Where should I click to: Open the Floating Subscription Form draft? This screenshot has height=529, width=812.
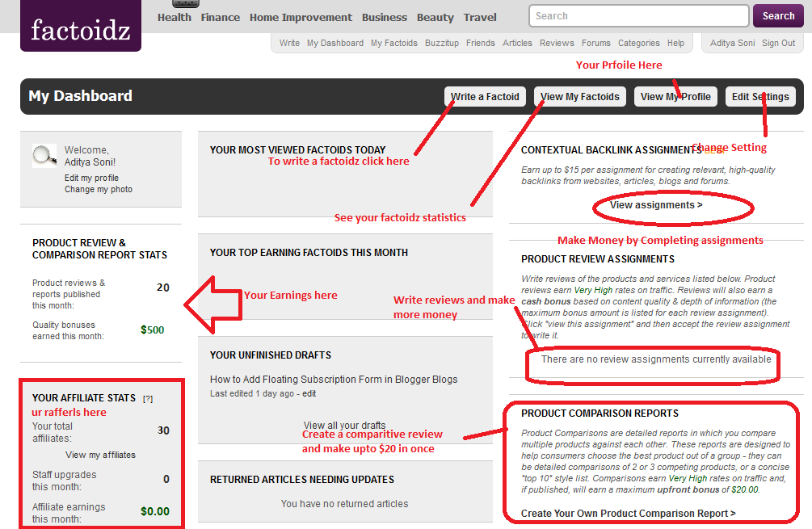(334, 380)
